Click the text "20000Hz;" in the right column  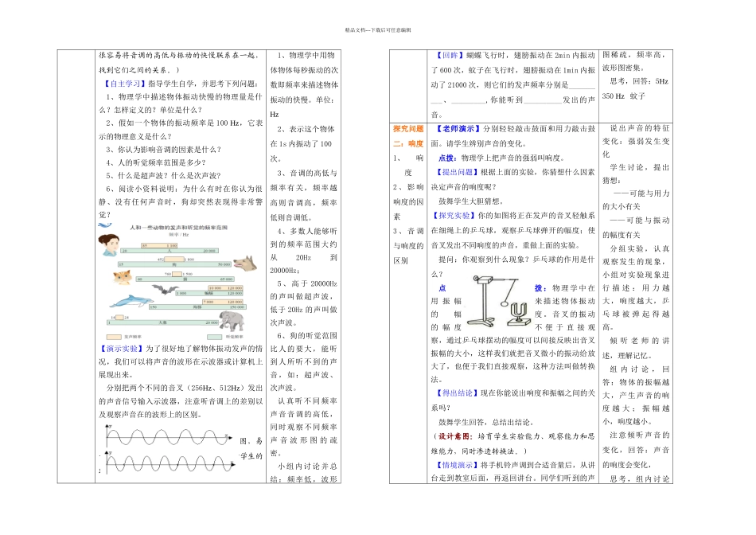tap(285, 270)
